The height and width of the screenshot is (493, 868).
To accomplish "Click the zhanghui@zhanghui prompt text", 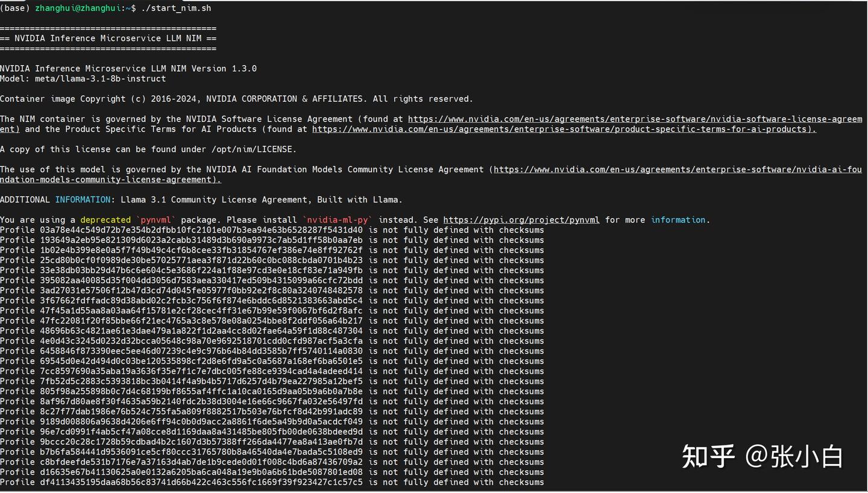I will click(78, 8).
